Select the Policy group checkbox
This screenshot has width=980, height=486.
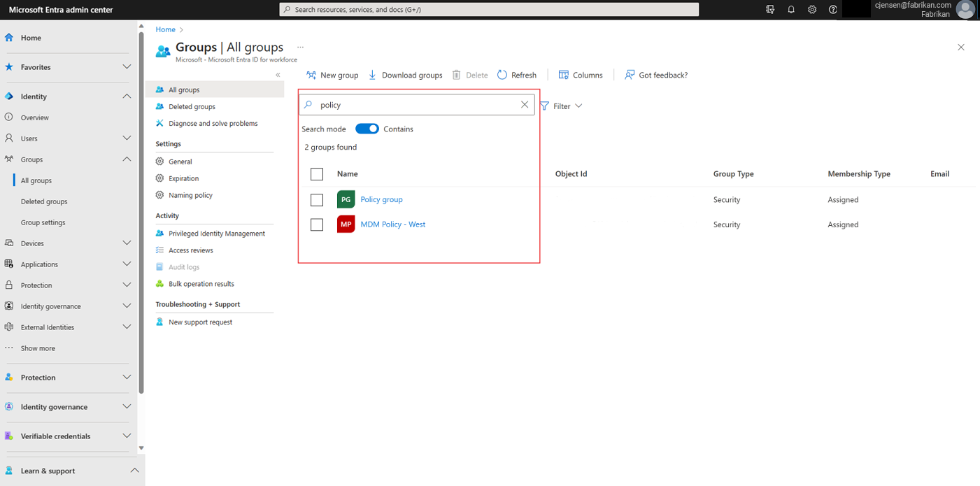317,200
